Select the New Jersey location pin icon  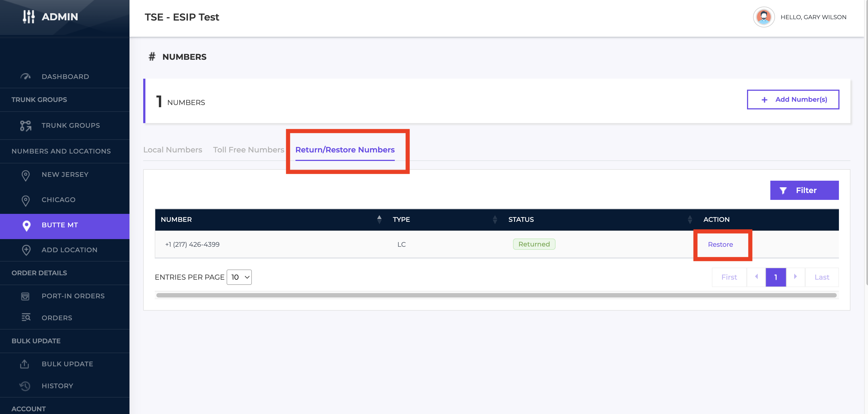[x=26, y=175]
